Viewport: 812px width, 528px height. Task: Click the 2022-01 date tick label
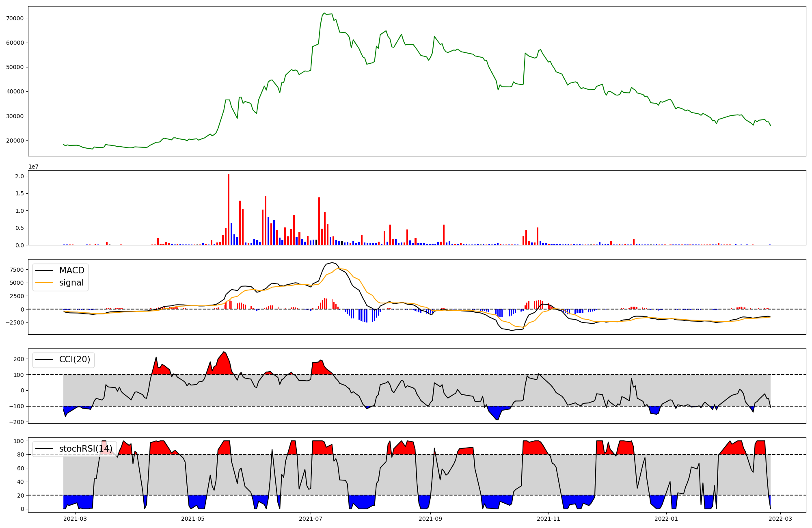(x=666, y=519)
